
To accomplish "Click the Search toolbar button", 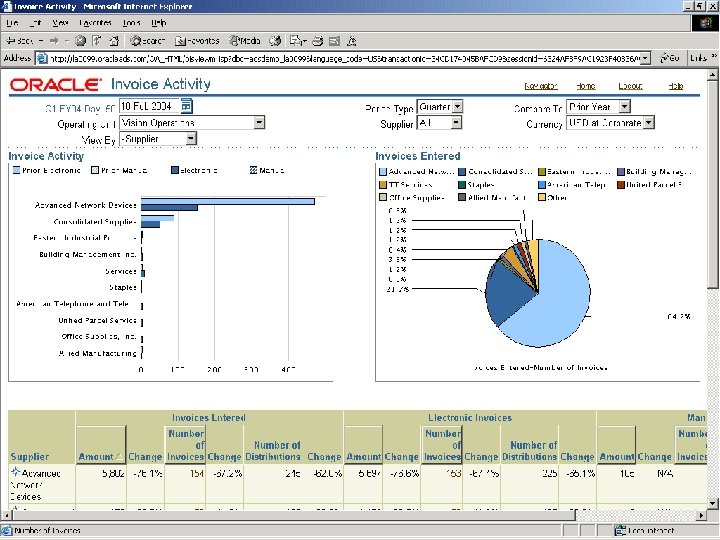I will point(147,41).
